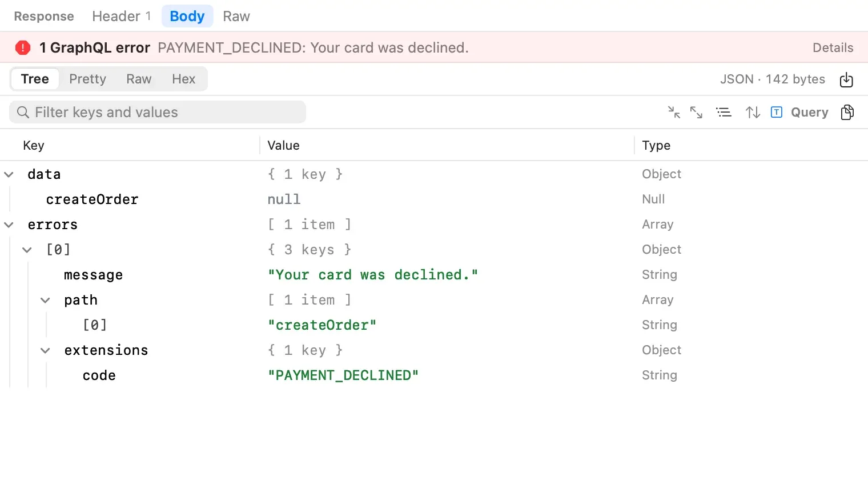868x480 pixels.
Task: Sort keys with the up-down arrows icon
Action: (753, 112)
